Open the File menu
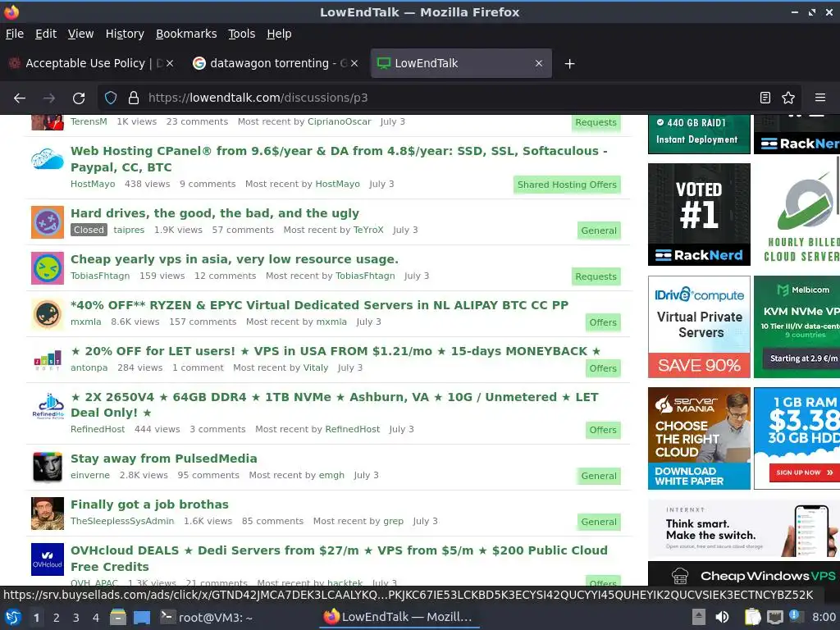 [x=15, y=34]
